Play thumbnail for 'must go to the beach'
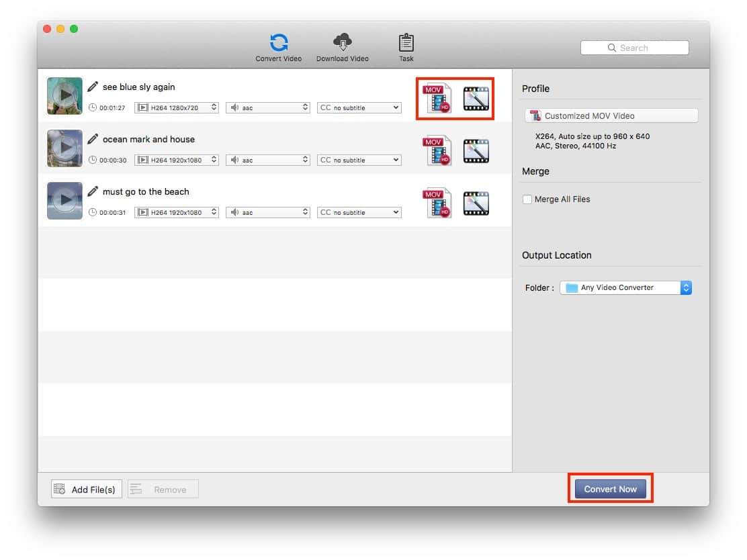 coord(64,201)
